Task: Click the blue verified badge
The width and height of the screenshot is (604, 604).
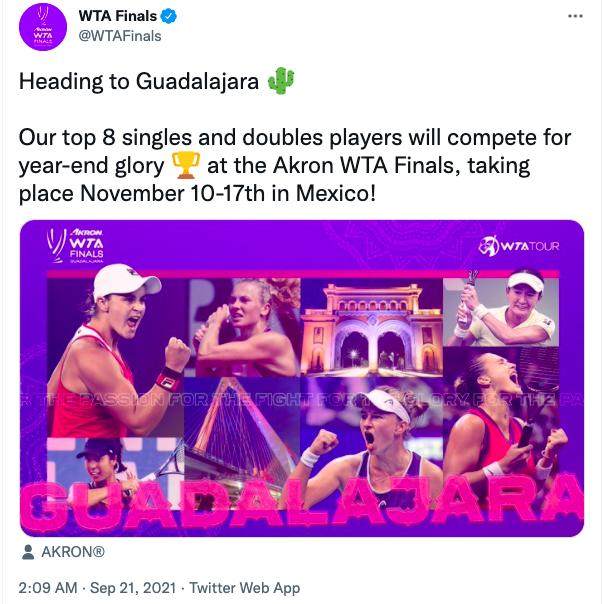Action: (x=171, y=16)
